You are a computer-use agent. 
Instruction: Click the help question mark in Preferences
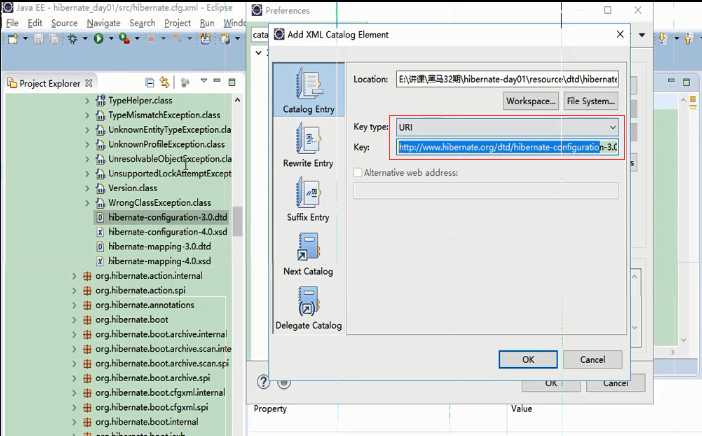tap(263, 382)
